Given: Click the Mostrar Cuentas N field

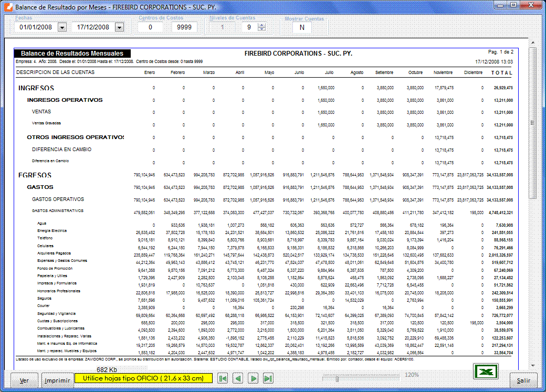Looking at the screenshot, I should pos(301,28).
